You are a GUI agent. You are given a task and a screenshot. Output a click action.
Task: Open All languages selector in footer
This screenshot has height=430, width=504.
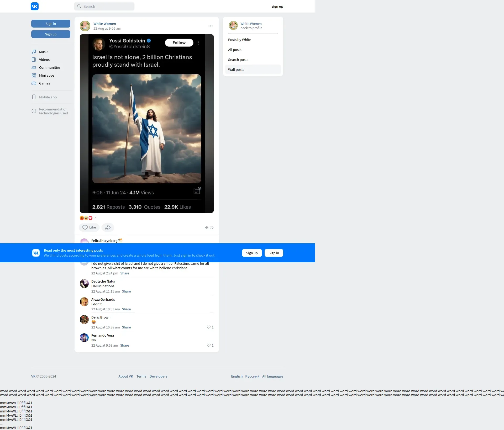click(x=272, y=376)
